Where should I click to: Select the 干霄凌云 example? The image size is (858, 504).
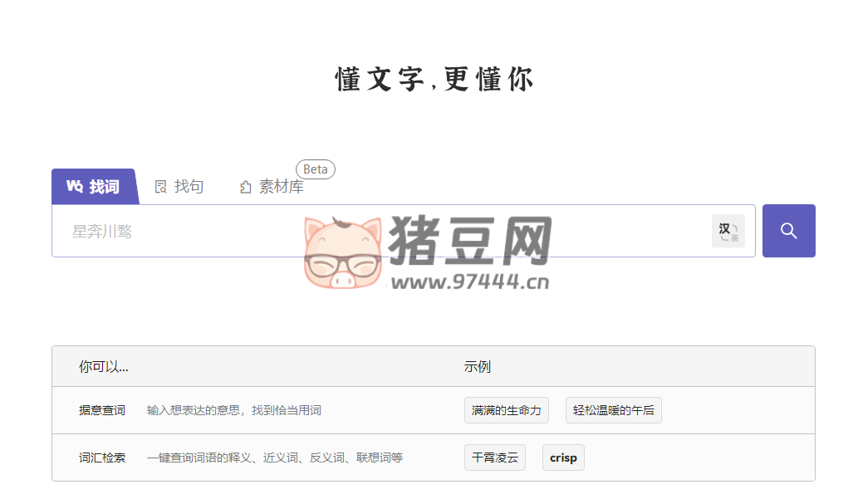click(494, 457)
